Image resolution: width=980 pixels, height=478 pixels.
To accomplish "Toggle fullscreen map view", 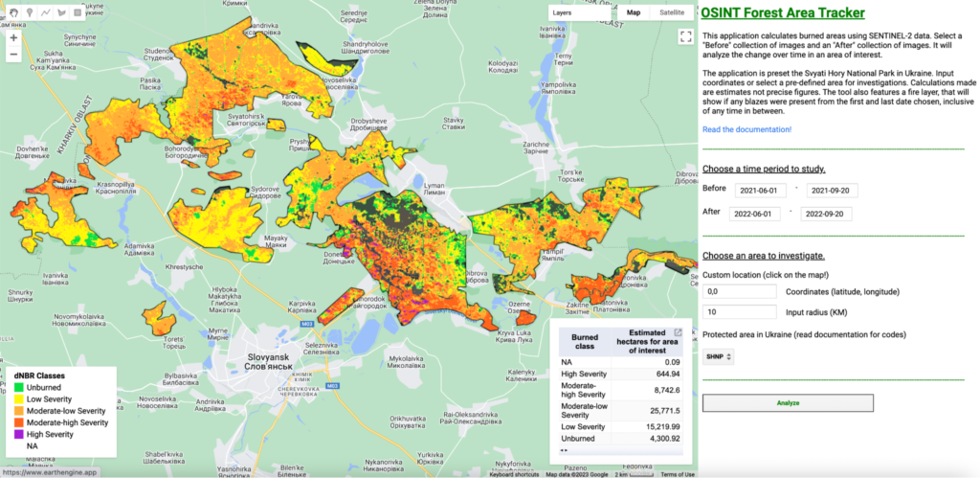I will click(685, 37).
